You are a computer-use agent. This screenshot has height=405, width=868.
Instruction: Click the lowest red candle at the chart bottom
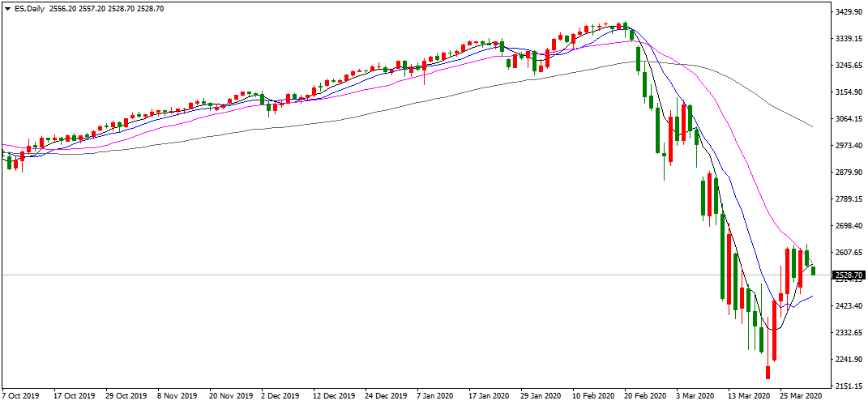[768, 373]
